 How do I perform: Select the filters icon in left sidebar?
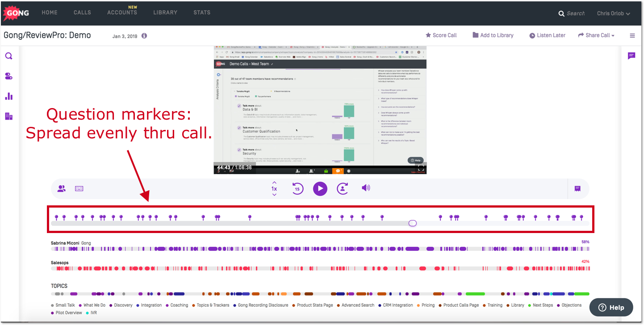point(9,76)
